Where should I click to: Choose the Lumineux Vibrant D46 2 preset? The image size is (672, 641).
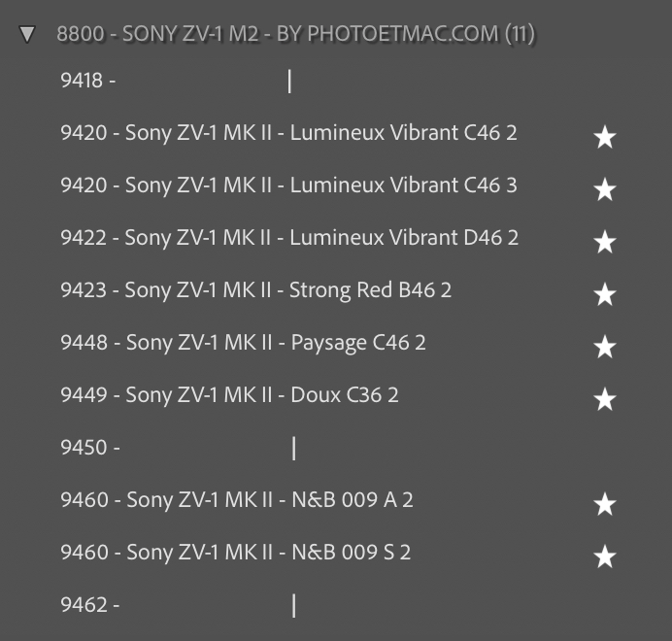pyautogui.click(x=288, y=238)
